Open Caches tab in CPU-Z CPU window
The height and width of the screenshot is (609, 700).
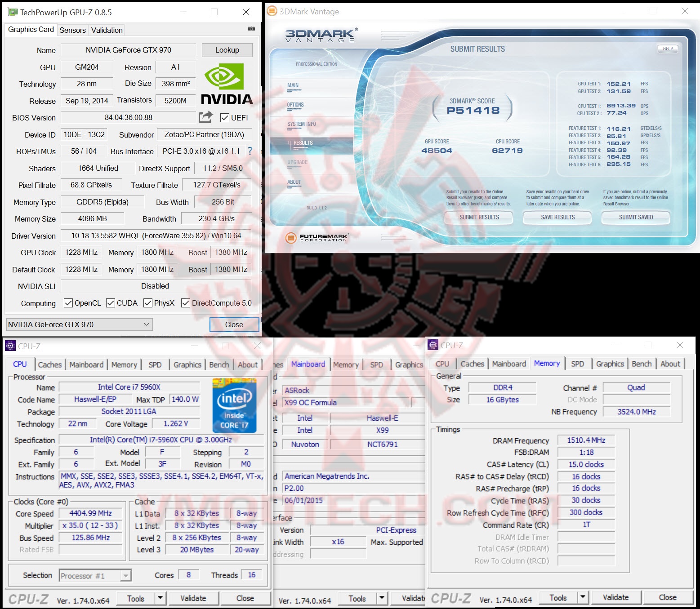(50, 365)
